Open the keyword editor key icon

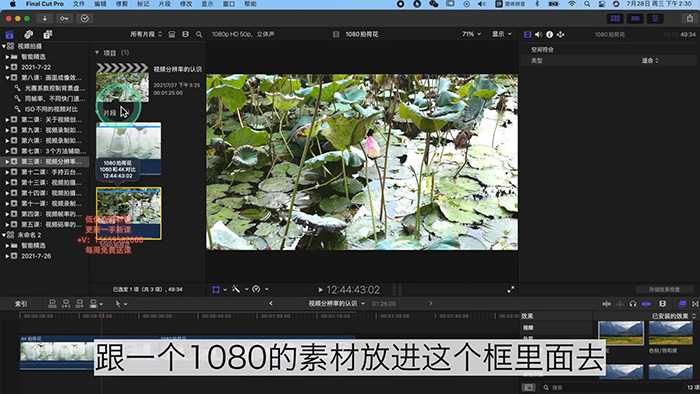pyautogui.click(x=64, y=18)
